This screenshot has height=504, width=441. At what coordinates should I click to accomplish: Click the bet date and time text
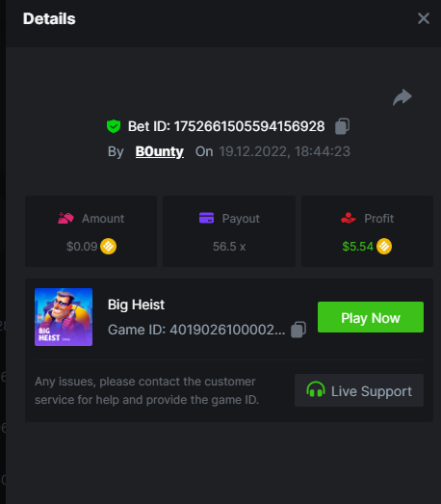285,151
